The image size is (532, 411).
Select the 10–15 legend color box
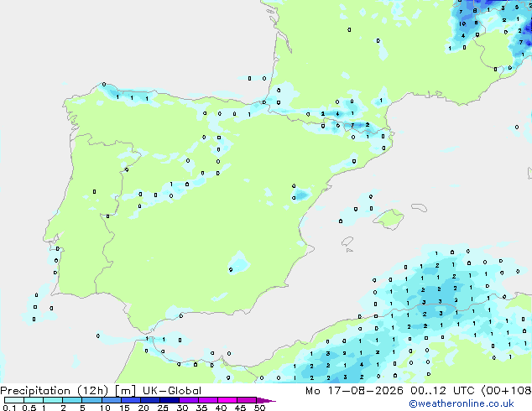point(111,400)
